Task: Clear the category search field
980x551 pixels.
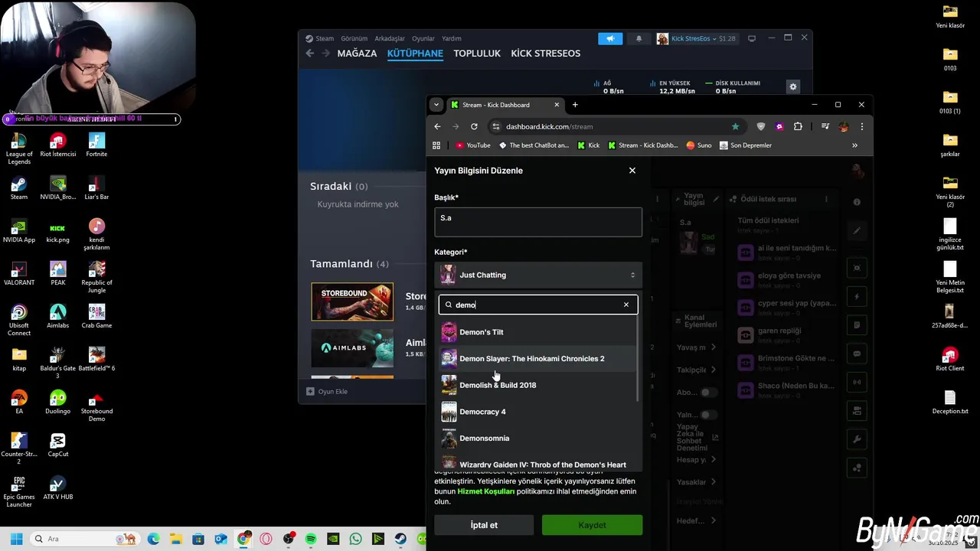Action: point(626,305)
